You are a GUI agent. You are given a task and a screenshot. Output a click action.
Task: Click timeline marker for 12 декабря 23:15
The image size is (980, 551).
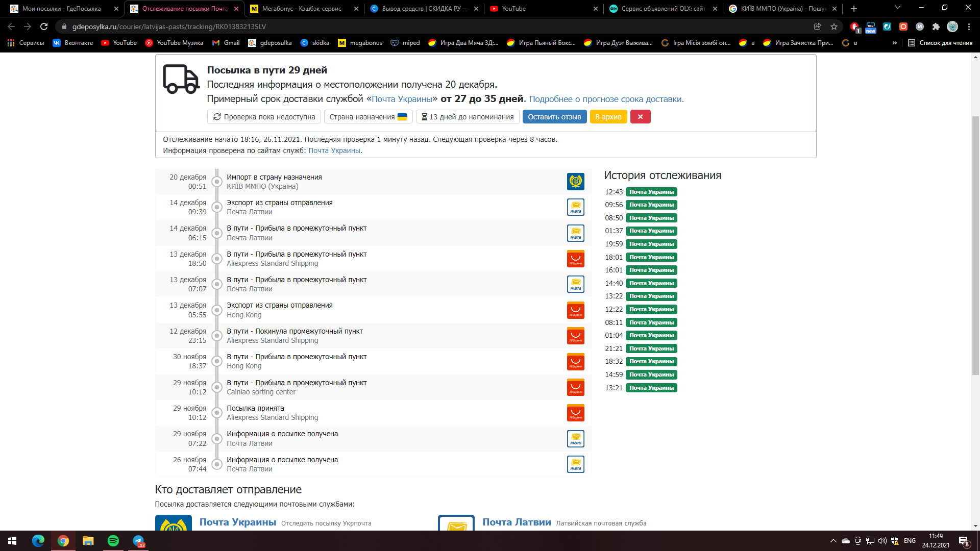(x=217, y=336)
